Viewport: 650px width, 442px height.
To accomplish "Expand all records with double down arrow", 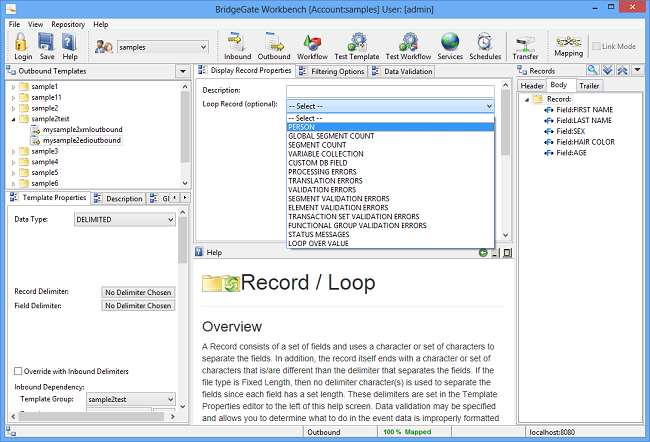I will (607, 70).
